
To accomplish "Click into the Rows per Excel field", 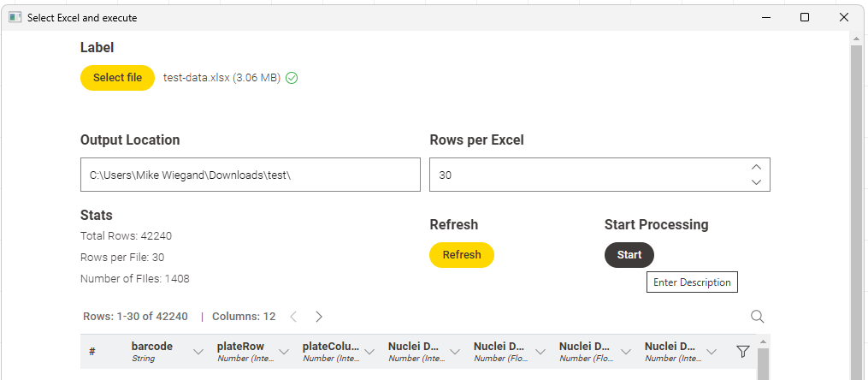I will [582, 175].
